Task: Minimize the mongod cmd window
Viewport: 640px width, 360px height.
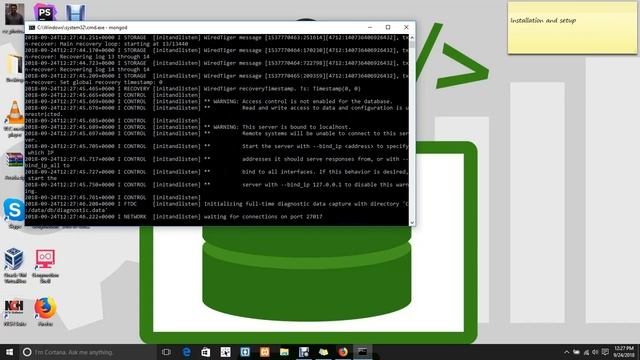Action: [x=370, y=27]
